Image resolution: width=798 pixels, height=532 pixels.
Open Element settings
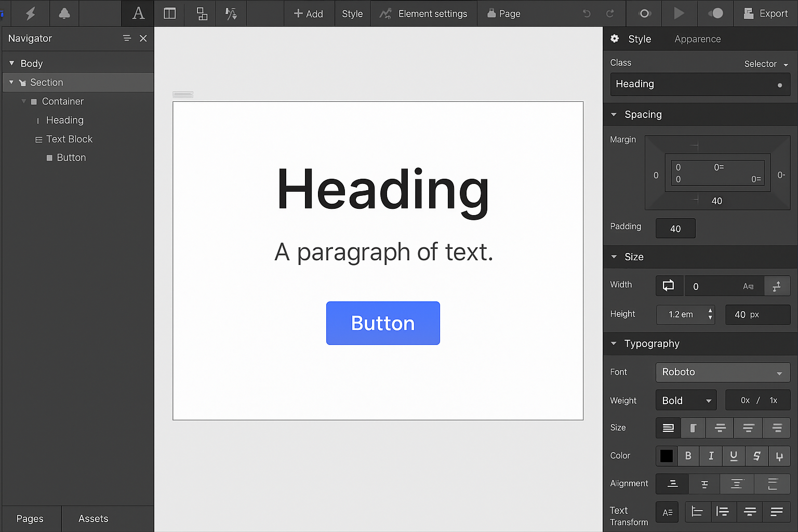(423, 14)
